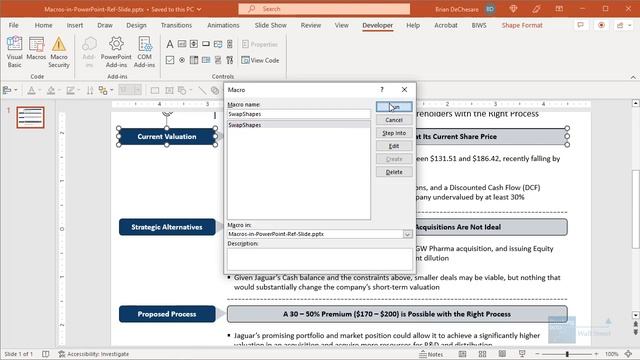Switch to the BIWS tab
640x360 pixels.
479,25
